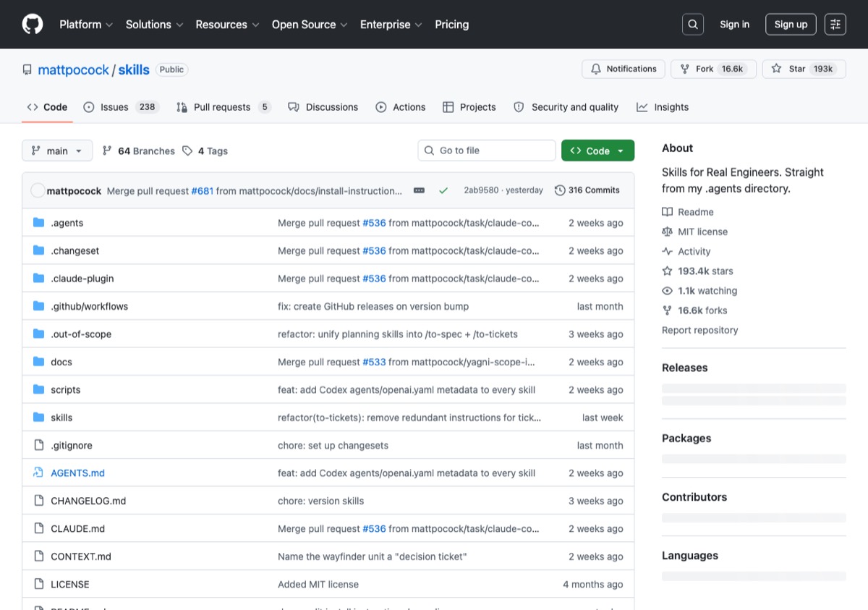Click the tag icon next to 4 Tags
This screenshot has height=610, width=868.
tap(187, 151)
